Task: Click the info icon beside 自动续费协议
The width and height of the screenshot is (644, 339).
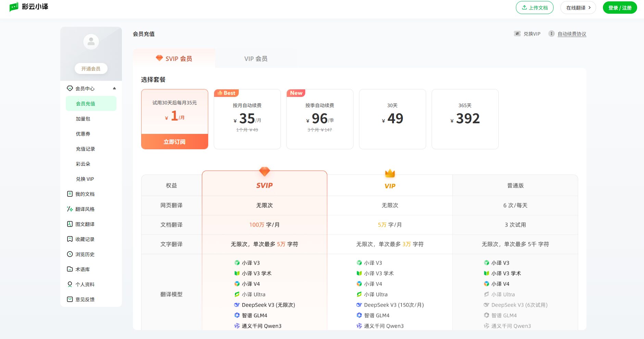Action: click(x=551, y=34)
